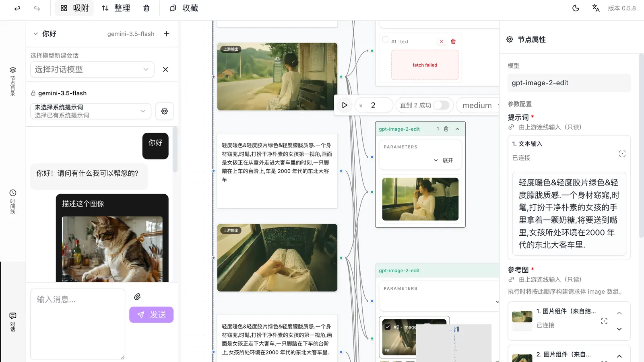The image size is (644, 362).
Task: Click the attachment paperclip icon
Action: tap(137, 297)
